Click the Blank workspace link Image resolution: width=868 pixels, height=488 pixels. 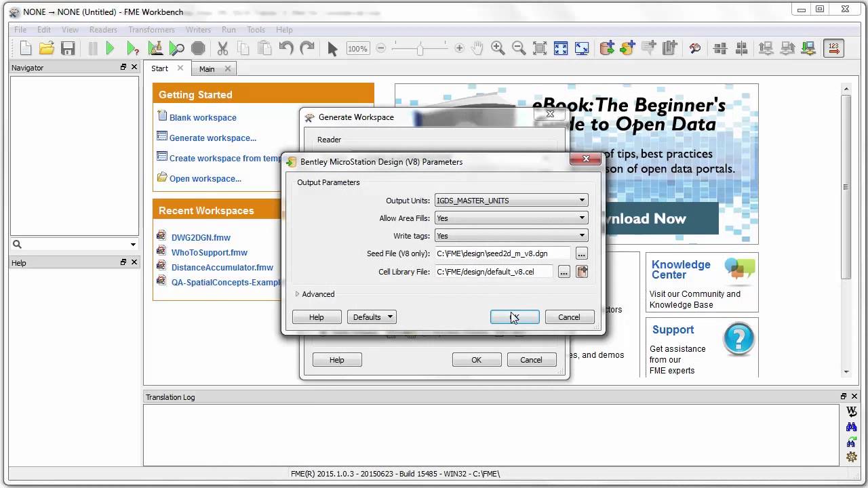[x=203, y=118]
